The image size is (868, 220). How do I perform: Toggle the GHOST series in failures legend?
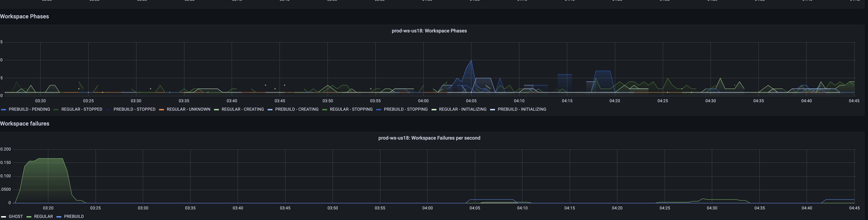16,216
